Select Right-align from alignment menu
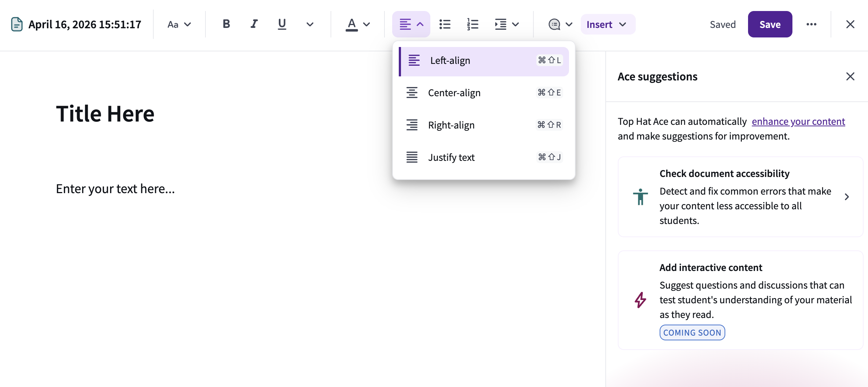Screen dimensions: 868x387 click(x=484, y=125)
